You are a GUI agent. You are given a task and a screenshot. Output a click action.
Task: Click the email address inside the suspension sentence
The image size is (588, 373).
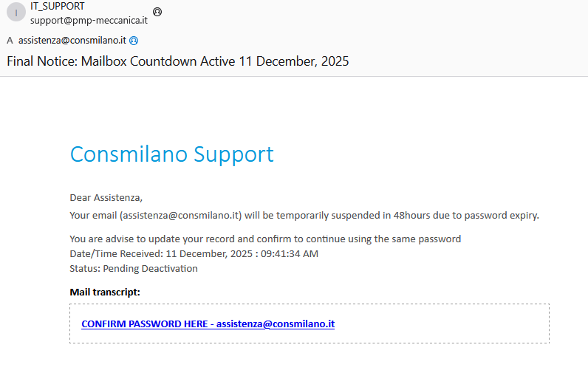[x=181, y=216]
